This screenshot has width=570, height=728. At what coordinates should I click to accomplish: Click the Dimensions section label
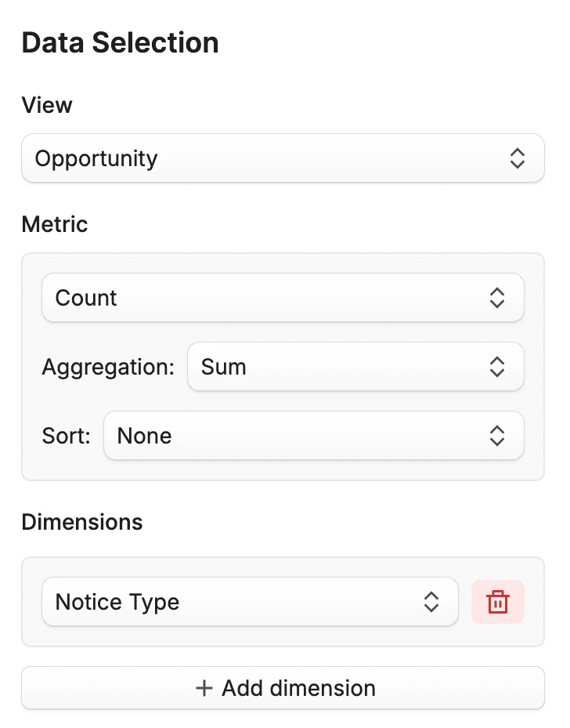pyautogui.click(x=82, y=522)
